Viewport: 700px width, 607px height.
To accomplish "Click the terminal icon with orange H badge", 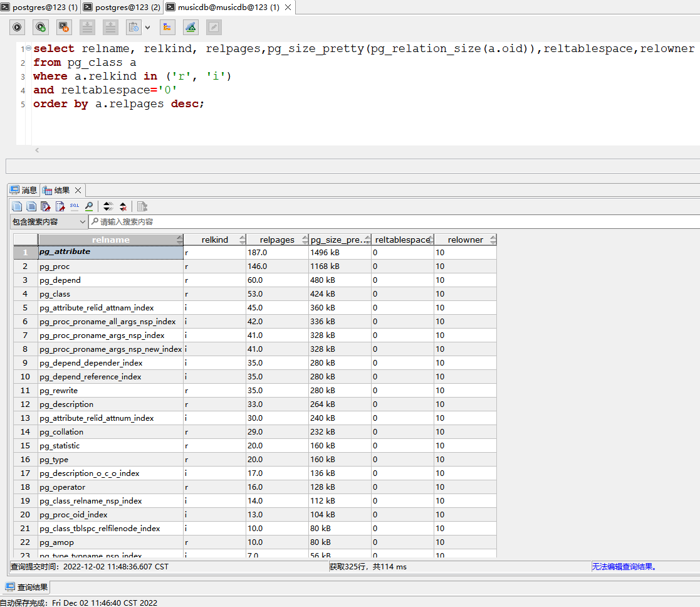I will (64, 27).
